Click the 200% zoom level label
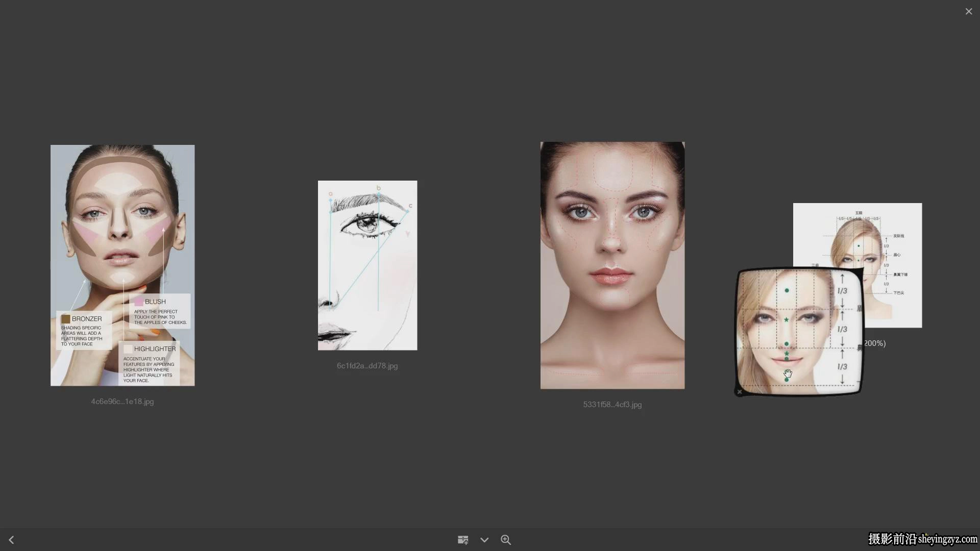980x551 pixels. click(x=875, y=343)
